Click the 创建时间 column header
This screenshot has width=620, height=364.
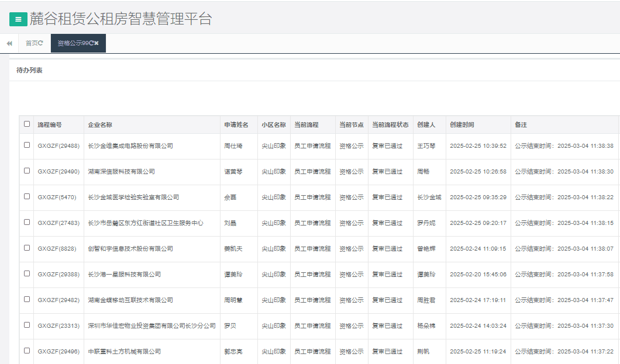point(463,124)
